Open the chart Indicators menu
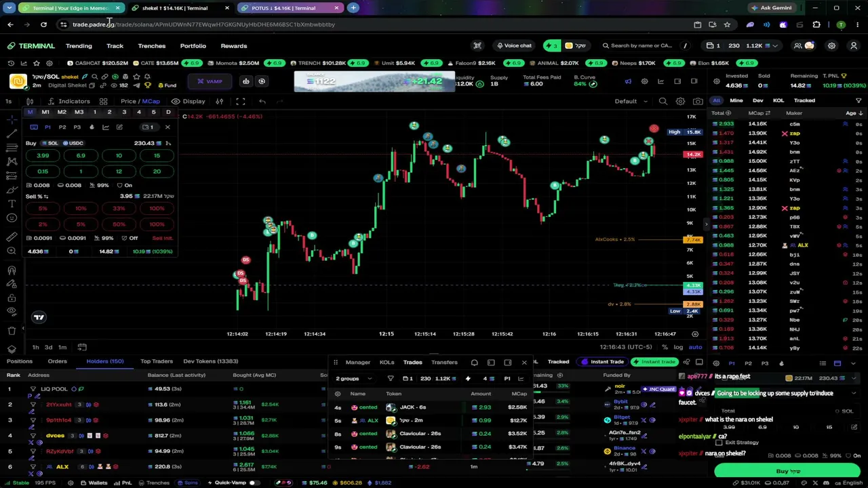Image resolution: width=868 pixels, height=488 pixels. click(68, 101)
